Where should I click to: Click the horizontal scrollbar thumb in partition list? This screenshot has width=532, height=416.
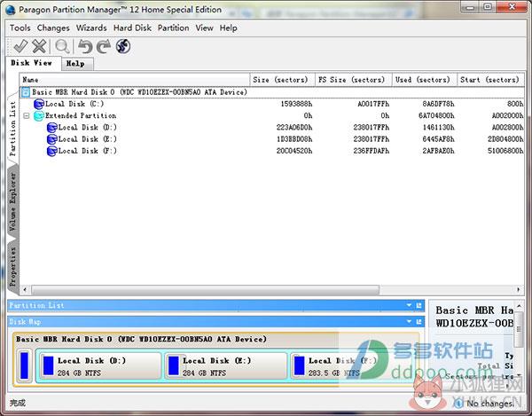pyautogui.click(x=206, y=290)
